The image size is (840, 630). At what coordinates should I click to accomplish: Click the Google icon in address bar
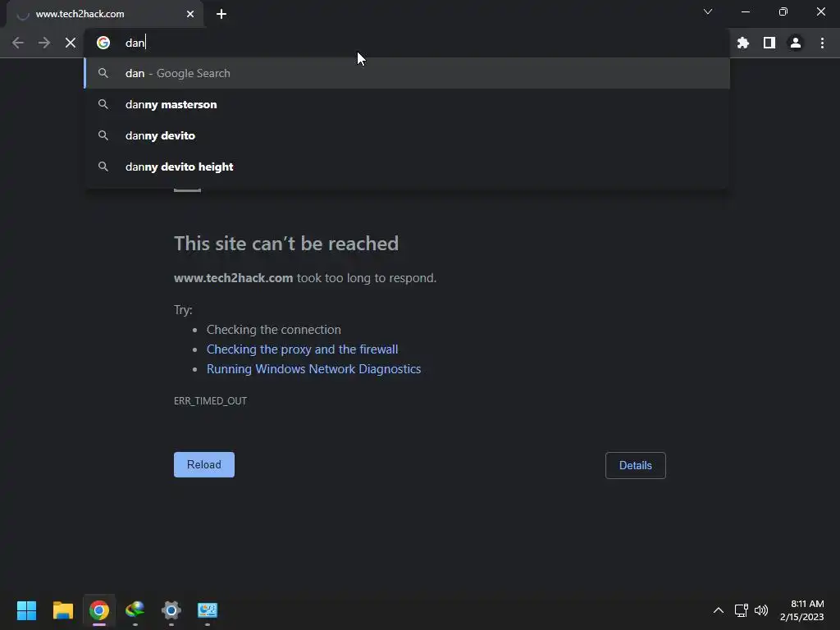coord(103,43)
